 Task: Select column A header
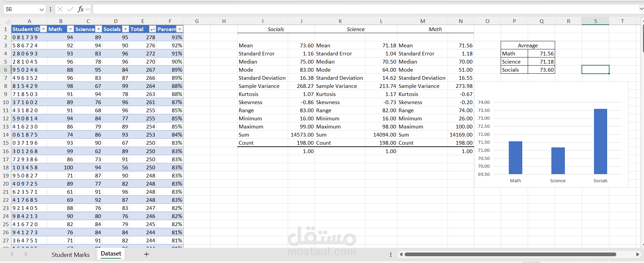[29, 21]
